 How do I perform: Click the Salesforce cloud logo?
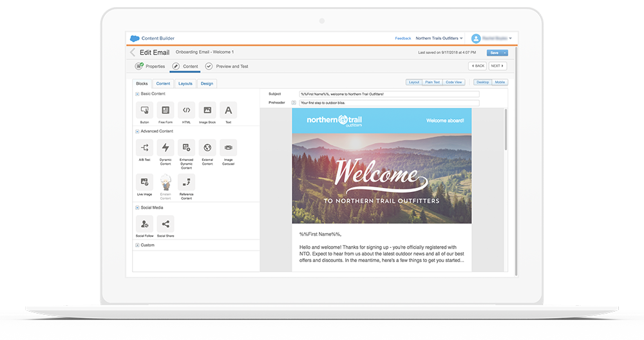[135, 38]
